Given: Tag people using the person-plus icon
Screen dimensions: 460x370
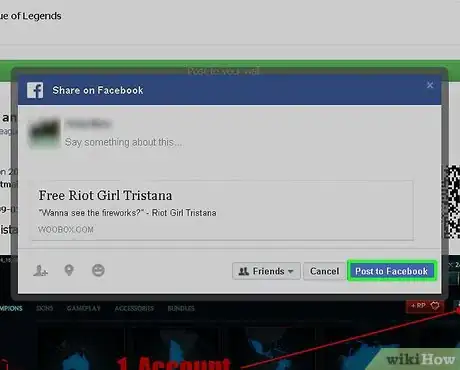Looking at the screenshot, I should tap(40, 270).
